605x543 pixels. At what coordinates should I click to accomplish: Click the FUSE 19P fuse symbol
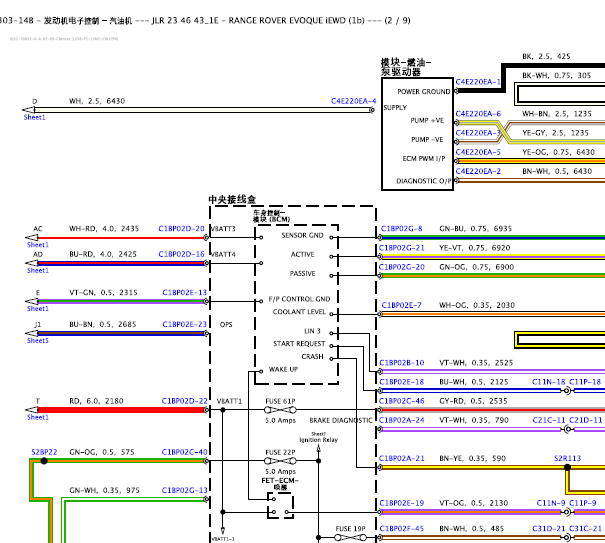click(350, 537)
